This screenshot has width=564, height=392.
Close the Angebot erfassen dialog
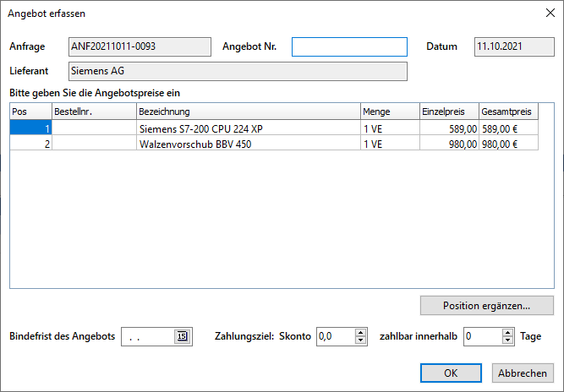coord(550,13)
